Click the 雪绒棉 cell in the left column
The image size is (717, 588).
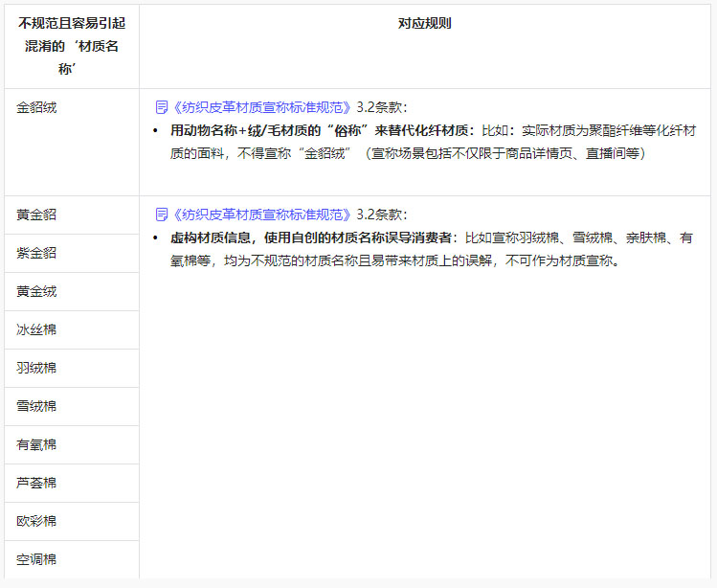pyautogui.click(x=36, y=406)
